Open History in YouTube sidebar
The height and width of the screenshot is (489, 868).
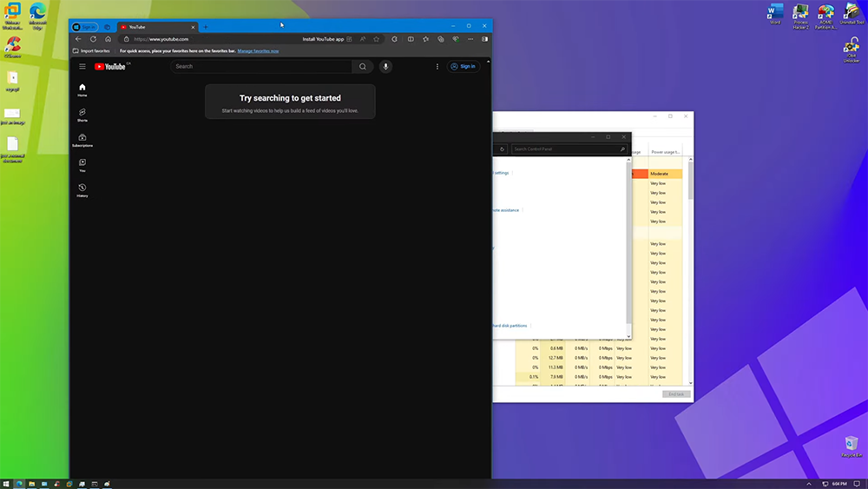click(x=82, y=190)
